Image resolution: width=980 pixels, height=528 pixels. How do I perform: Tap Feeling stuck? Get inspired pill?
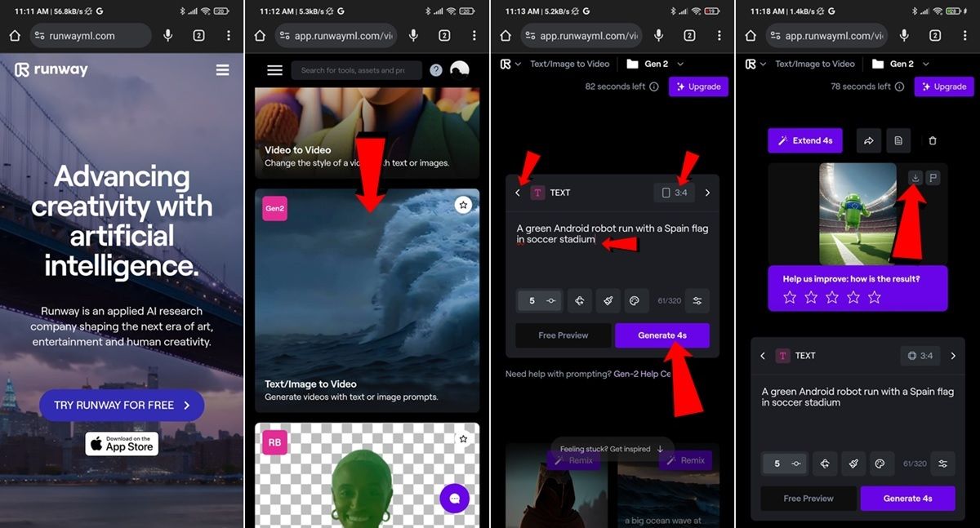point(612,449)
